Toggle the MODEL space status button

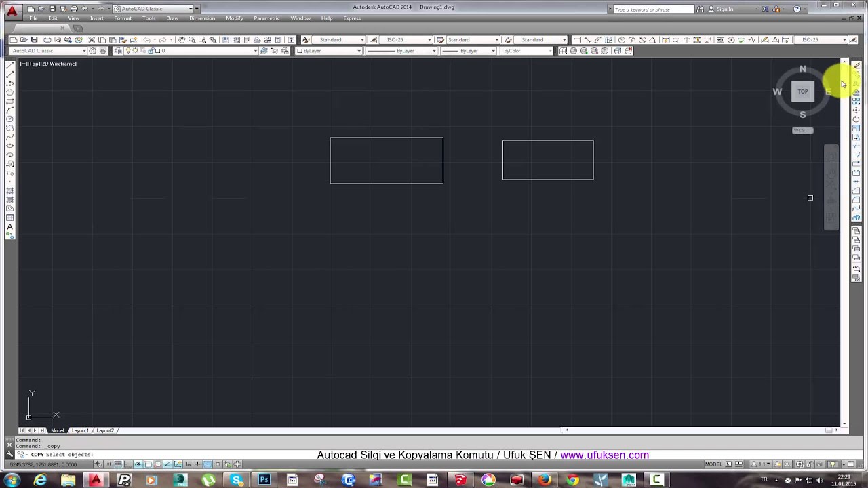click(x=713, y=464)
